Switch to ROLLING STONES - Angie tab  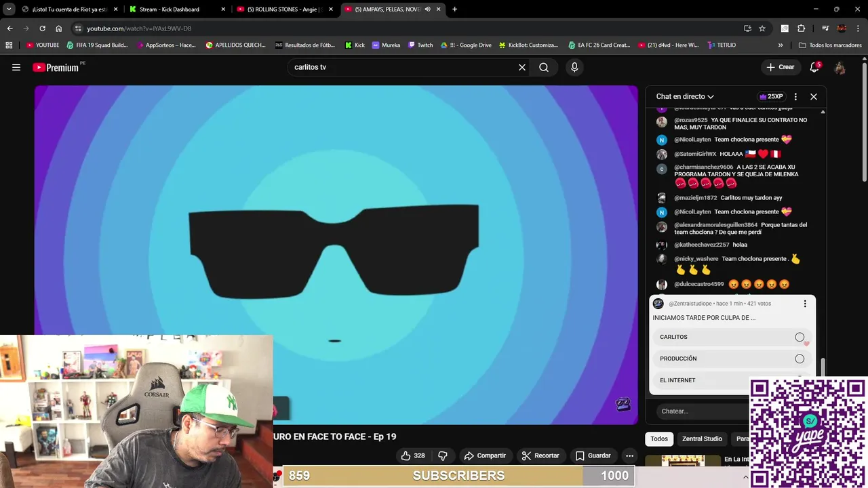285,9
